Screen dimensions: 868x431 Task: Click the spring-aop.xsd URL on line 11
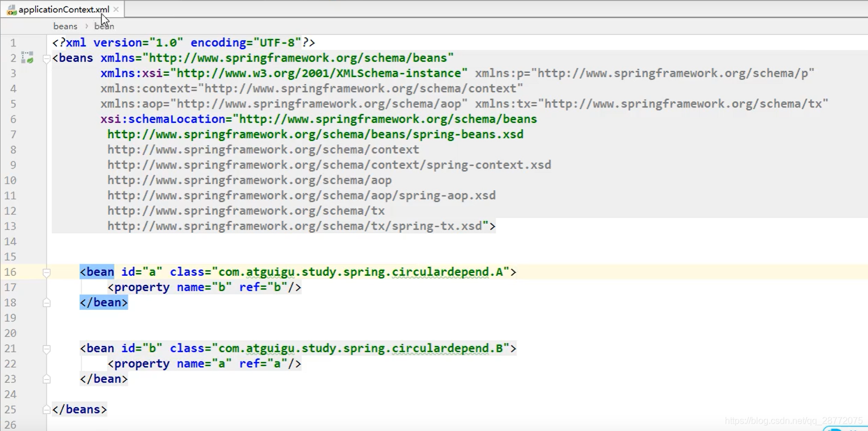pos(302,195)
